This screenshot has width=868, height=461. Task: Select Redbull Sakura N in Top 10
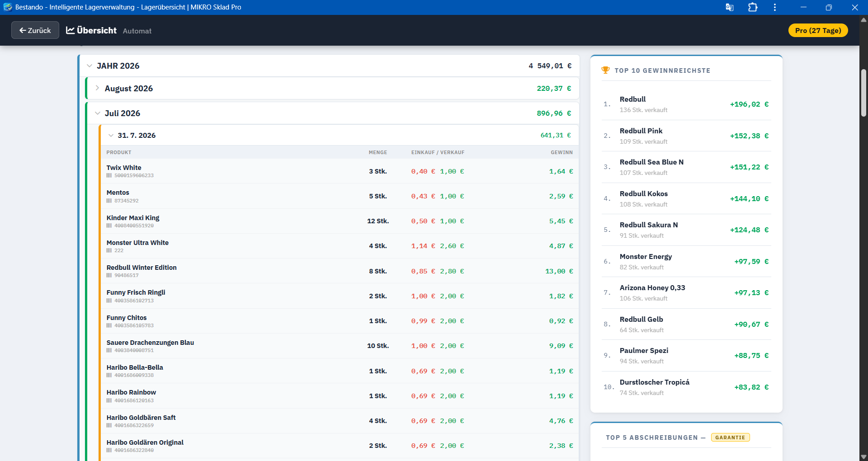[x=649, y=225]
